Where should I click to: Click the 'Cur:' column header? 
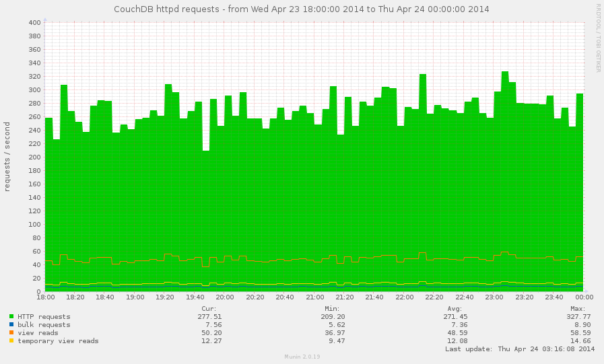(209, 309)
